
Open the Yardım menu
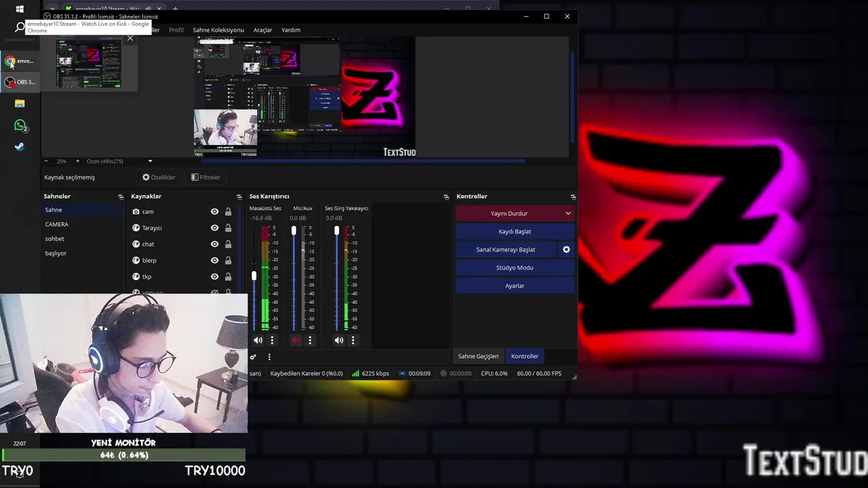pos(291,30)
